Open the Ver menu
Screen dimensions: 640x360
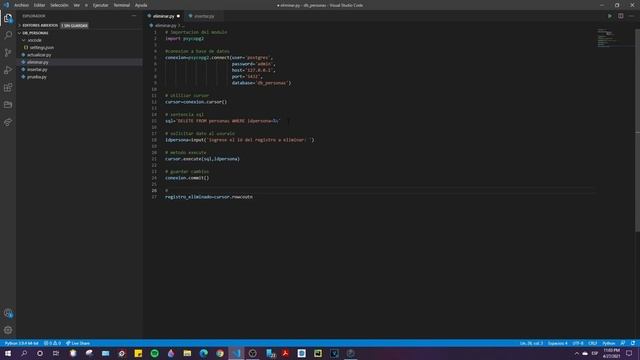(x=77, y=5)
